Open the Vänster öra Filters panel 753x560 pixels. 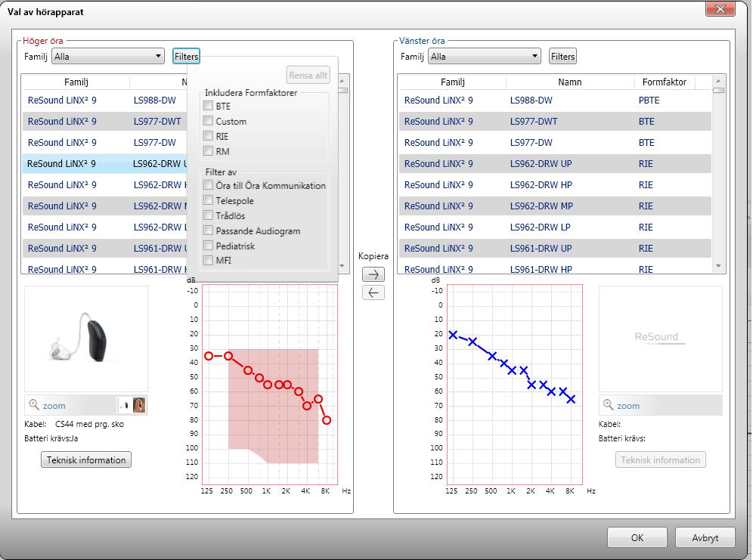(562, 56)
